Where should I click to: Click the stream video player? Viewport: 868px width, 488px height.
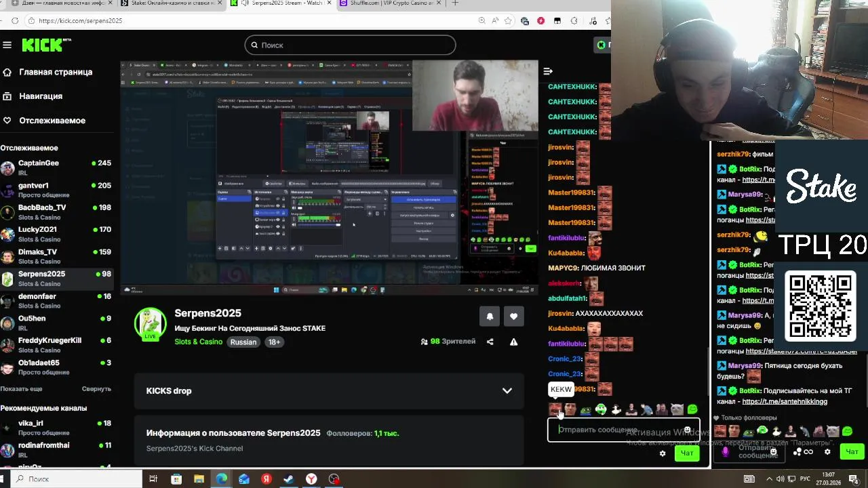tap(330, 178)
